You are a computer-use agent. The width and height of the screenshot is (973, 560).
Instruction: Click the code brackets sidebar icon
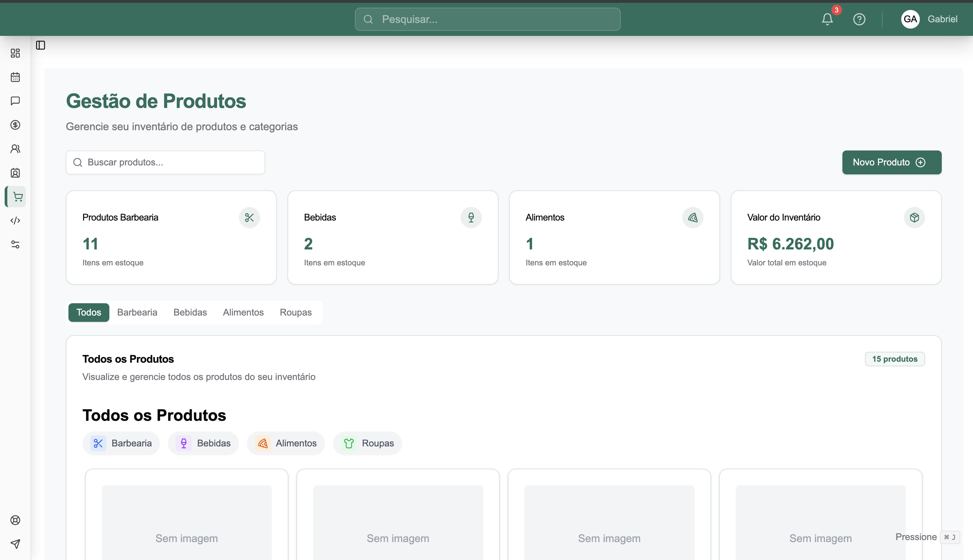[x=15, y=221]
